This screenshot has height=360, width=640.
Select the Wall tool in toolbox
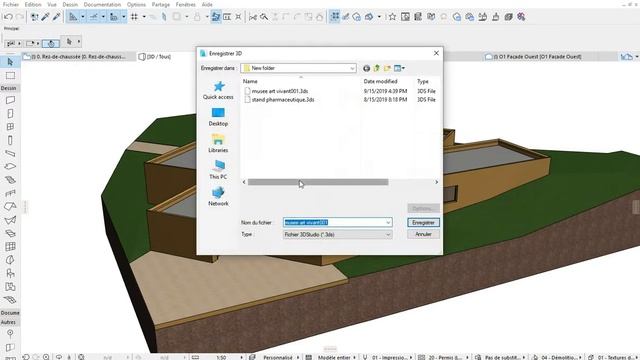point(10,100)
